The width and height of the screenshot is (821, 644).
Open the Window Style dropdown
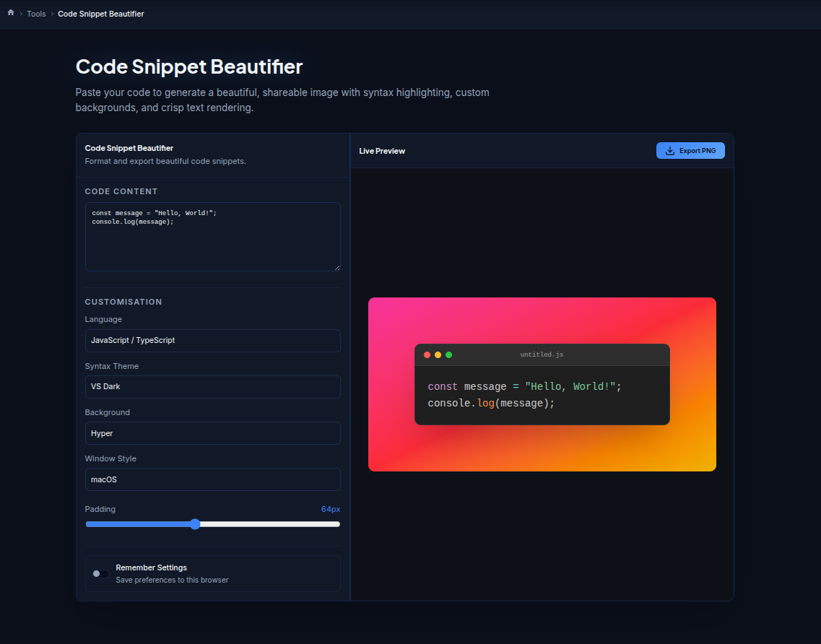pos(212,479)
